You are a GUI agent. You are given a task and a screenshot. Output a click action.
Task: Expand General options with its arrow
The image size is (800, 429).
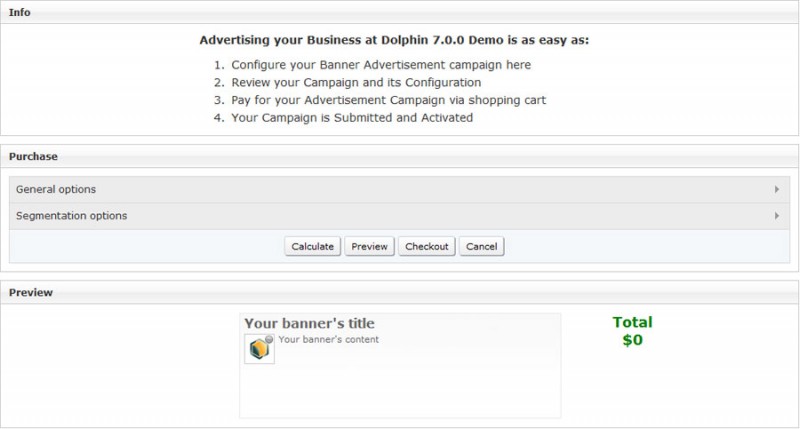777,189
